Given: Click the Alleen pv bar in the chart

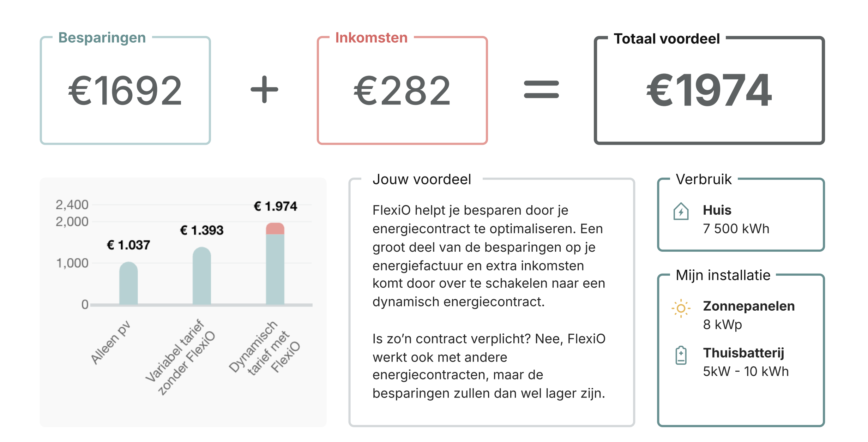Looking at the screenshot, I should (x=128, y=283).
